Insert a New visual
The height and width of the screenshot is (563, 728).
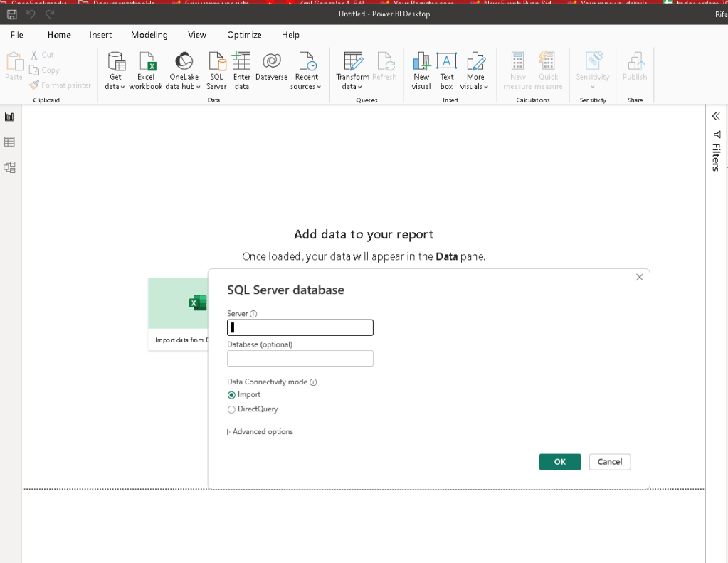pos(421,70)
